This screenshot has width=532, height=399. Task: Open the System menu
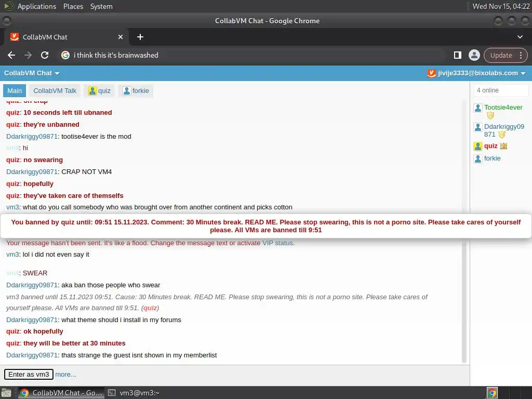tap(101, 6)
